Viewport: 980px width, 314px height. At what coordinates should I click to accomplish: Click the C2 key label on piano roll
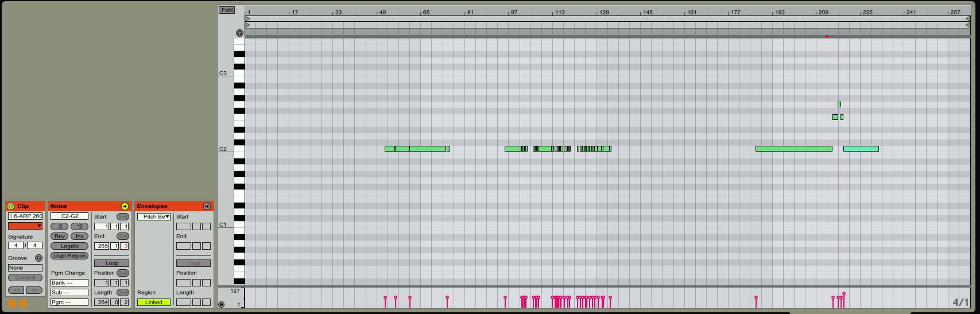pyautogui.click(x=223, y=149)
